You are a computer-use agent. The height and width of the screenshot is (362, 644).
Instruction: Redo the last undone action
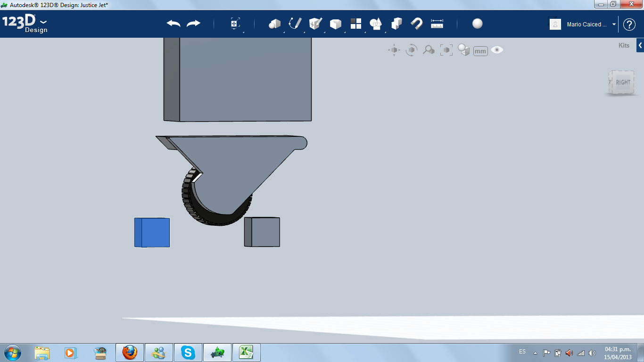point(193,24)
